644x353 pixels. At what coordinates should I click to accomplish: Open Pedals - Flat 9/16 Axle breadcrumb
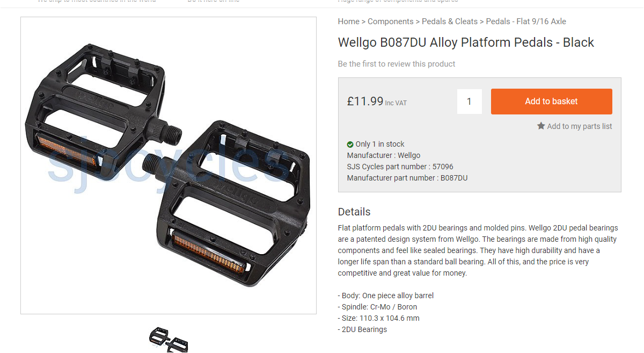(526, 21)
